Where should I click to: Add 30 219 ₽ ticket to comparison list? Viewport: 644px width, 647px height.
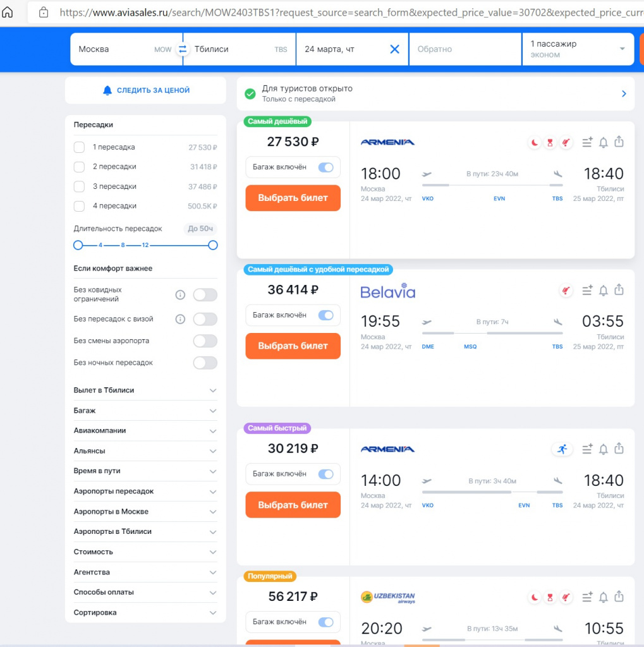[587, 449]
